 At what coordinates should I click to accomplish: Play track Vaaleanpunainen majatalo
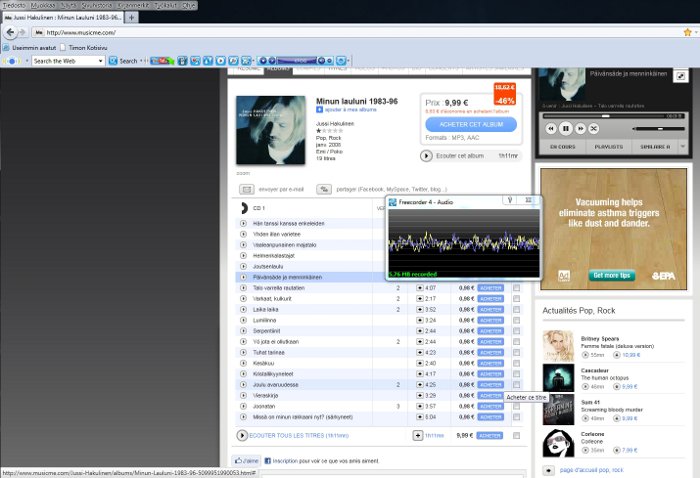coord(243,245)
